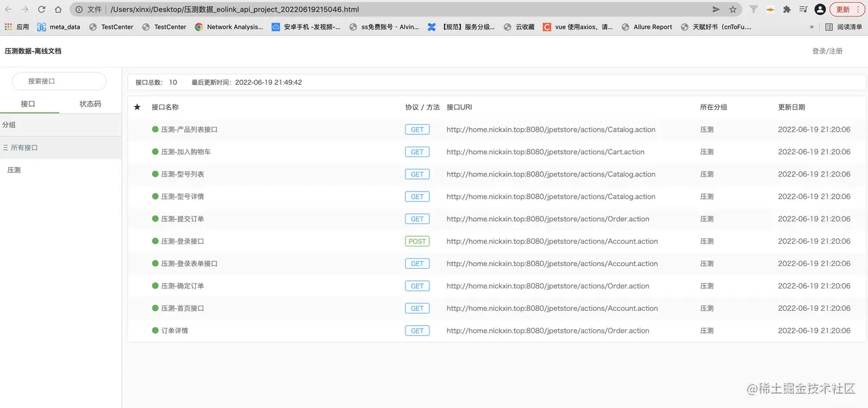This screenshot has width=868, height=408.
Task: Click the 更新 browser update button
Action: [848, 10]
